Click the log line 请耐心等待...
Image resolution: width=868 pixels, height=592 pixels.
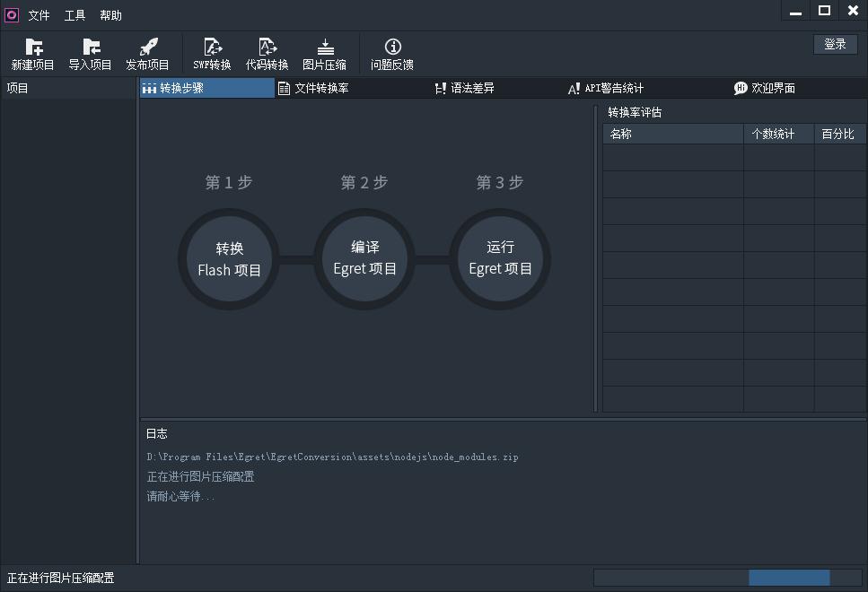point(180,496)
